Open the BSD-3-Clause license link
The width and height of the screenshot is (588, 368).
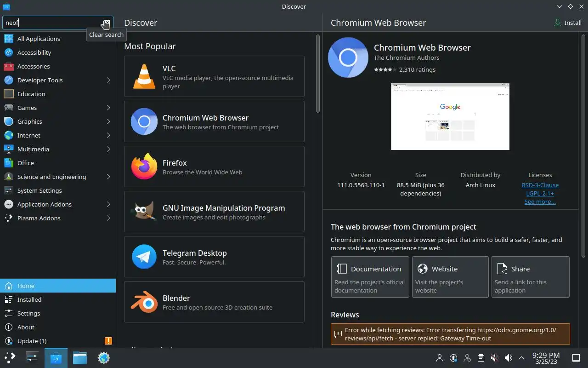point(540,185)
